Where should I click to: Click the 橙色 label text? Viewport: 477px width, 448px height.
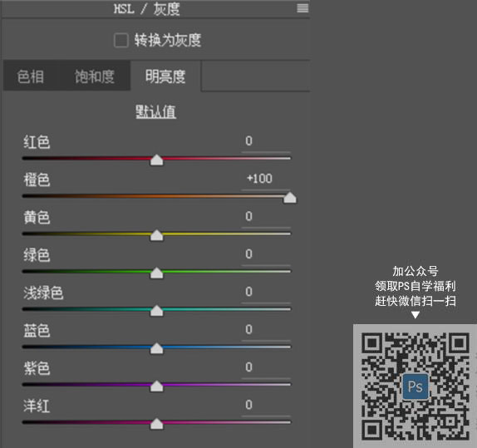pyautogui.click(x=37, y=180)
